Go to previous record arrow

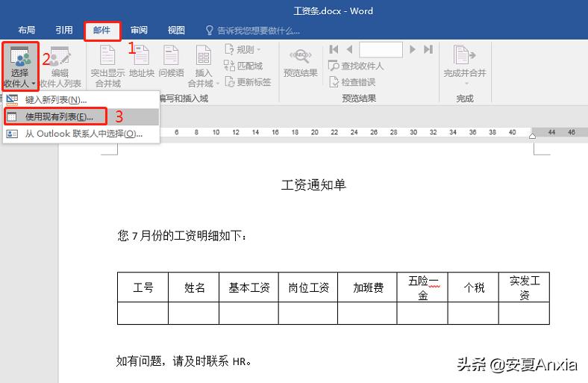point(349,49)
